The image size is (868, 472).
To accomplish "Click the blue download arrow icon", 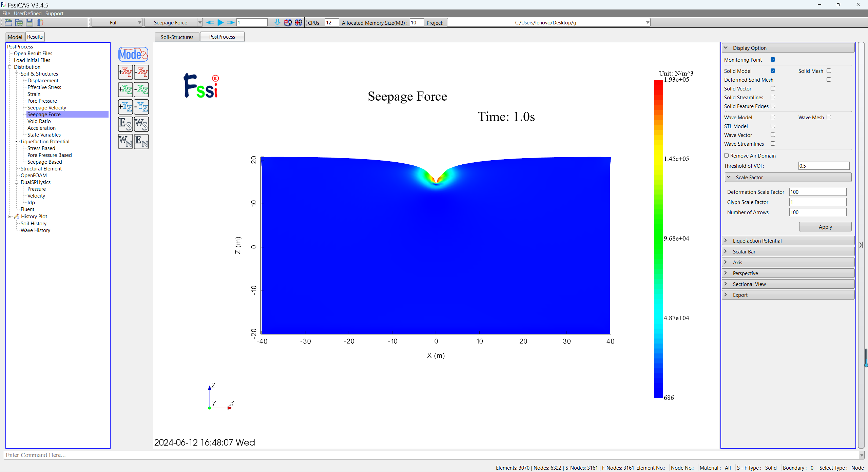I will [277, 23].
